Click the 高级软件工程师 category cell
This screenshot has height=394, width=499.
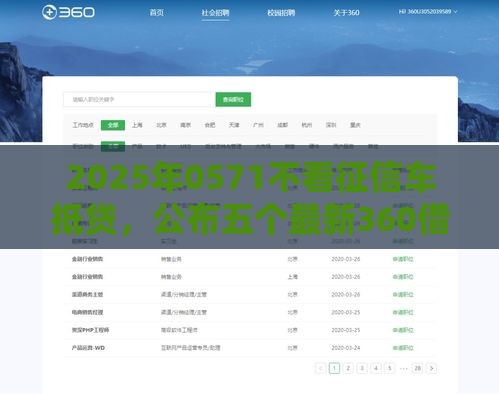[x=179, y=330]
